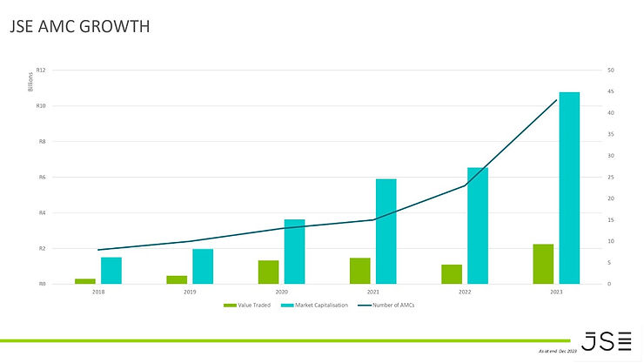Click the JSE AMC GROWTH slide title
644x363 pixels.
click(x=80, y=26)
